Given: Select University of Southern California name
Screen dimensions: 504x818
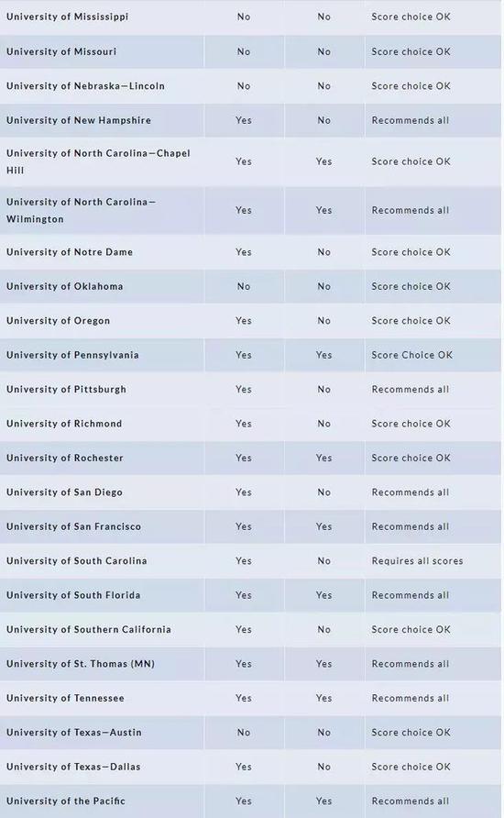Looking at the screenshot, I should (89, 630).
